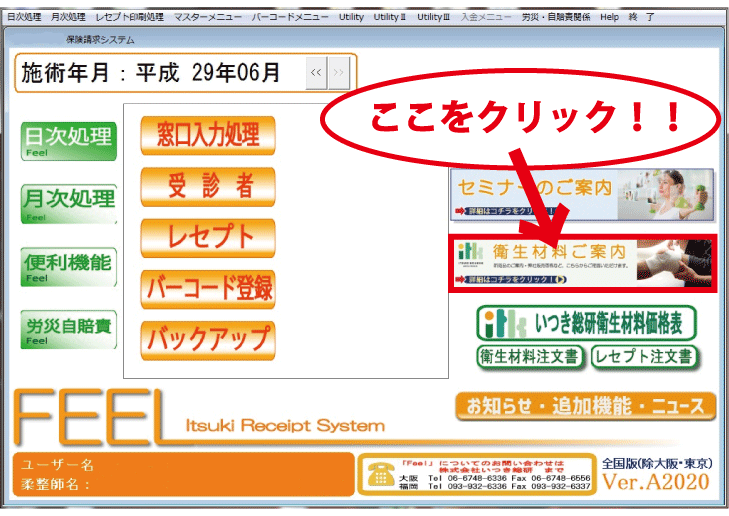
Task: Open the 労災・自賠責関係 menu
Action: pyautogui.click(x=556, y=17)
